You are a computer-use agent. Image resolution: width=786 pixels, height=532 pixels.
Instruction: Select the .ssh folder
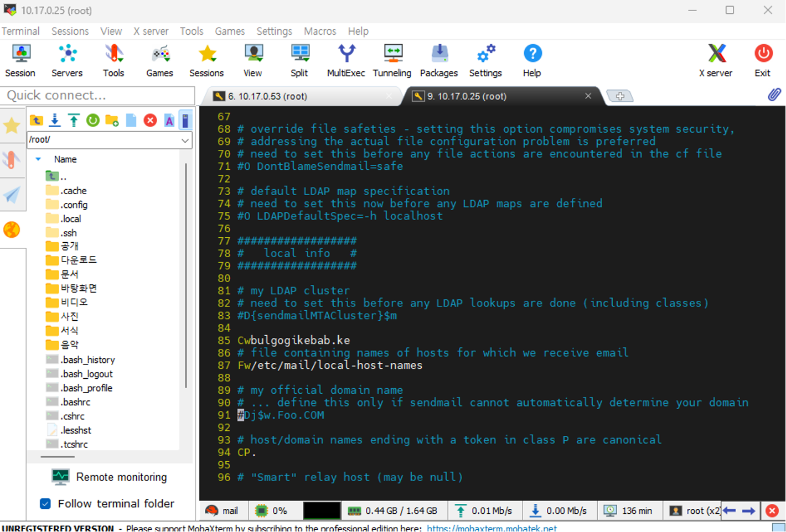coord(69,233)
